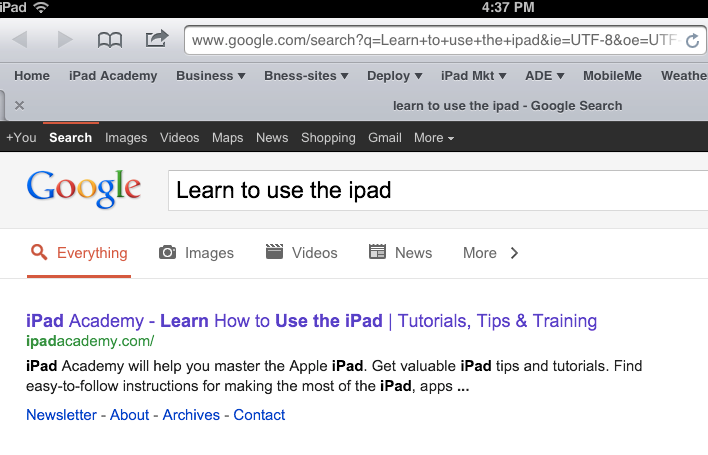This screenshot has width=708, height=455.
Task: Close the Google Search tab
Action: [19, 106]
